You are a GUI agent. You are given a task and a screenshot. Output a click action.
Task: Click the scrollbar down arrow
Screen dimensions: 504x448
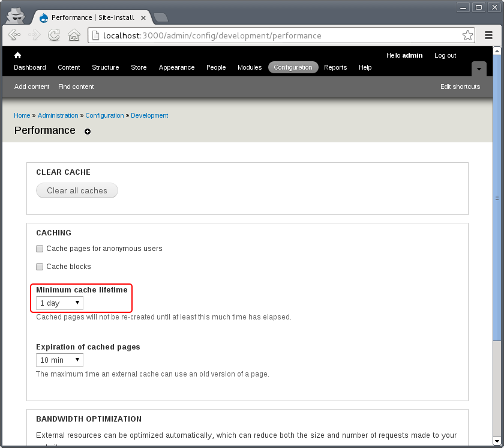(x=497, y=441)
